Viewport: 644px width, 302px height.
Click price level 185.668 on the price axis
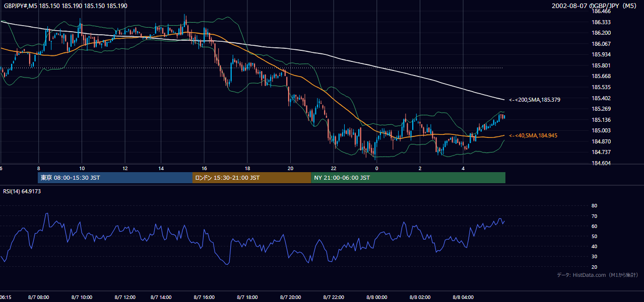(x=601, y=77)
